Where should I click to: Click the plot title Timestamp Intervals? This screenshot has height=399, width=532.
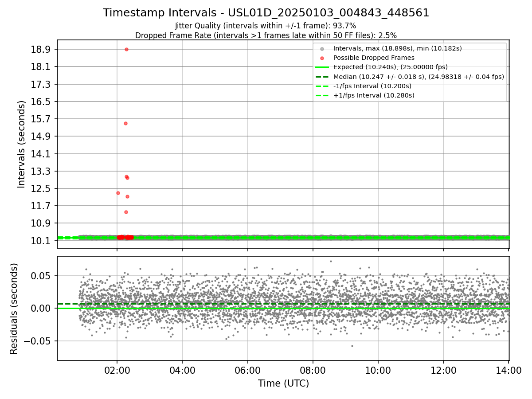click(x=266, y=13)
